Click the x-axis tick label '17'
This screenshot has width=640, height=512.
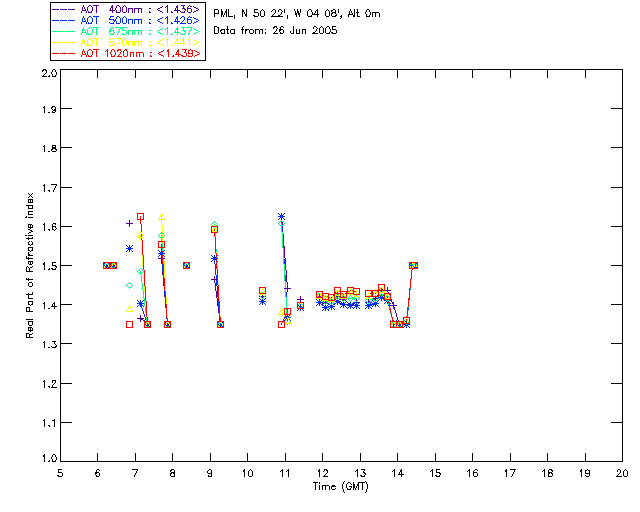510,473
